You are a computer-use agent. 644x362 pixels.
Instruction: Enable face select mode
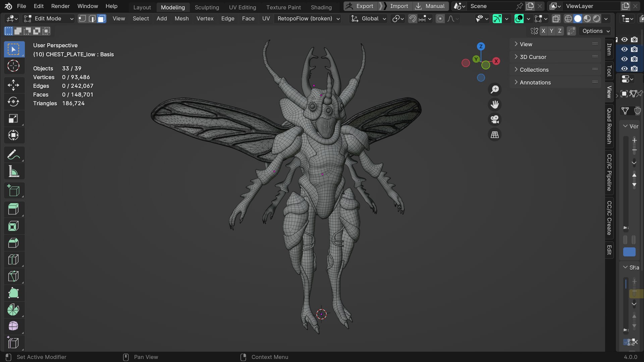[101, 19]
